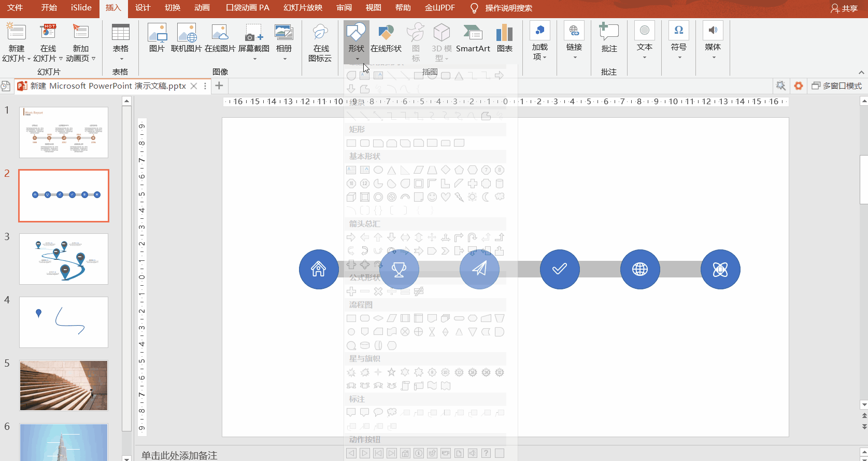Choose the down arrow in 箭头总汇

coord(392,238)
